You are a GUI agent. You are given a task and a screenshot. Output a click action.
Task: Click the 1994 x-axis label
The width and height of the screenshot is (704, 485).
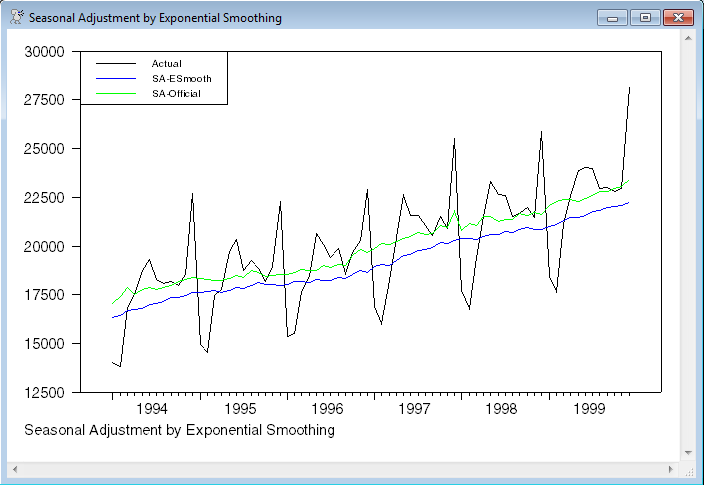(152, 409)
